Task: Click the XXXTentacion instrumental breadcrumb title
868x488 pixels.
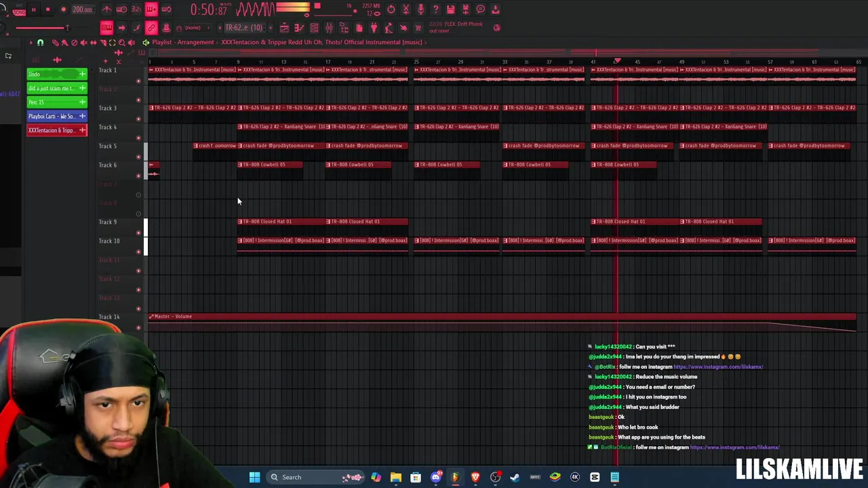Action: (321, 42)
